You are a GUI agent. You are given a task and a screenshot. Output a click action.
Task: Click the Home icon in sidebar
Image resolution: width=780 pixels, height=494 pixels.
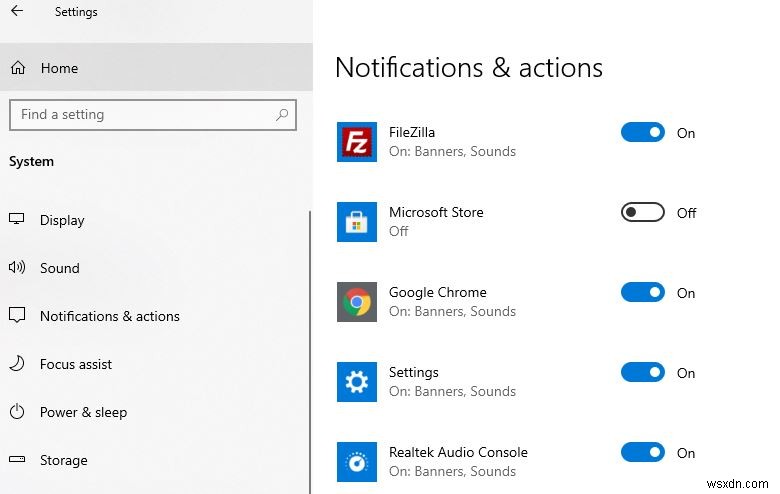click(x=18, y=68)
